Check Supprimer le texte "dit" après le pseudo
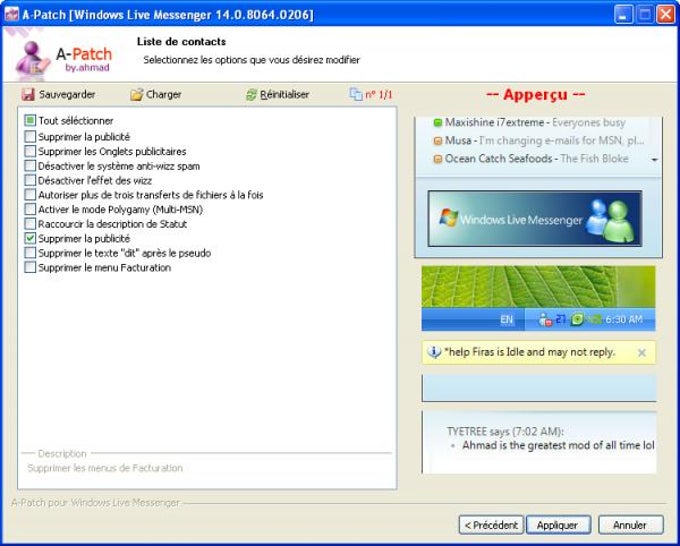 [30, 252]
